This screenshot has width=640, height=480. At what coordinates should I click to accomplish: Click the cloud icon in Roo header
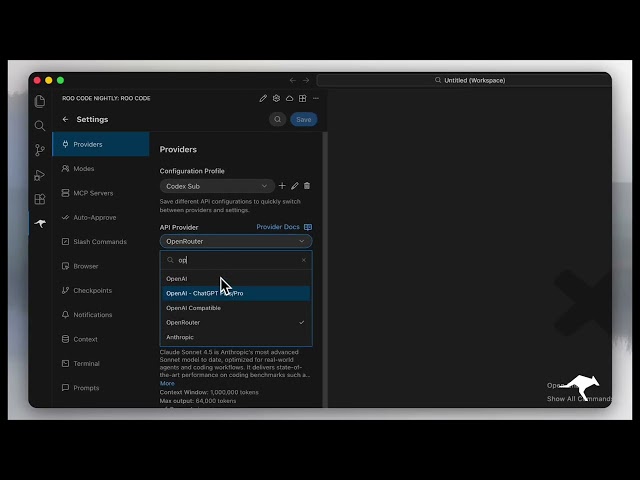289,98
